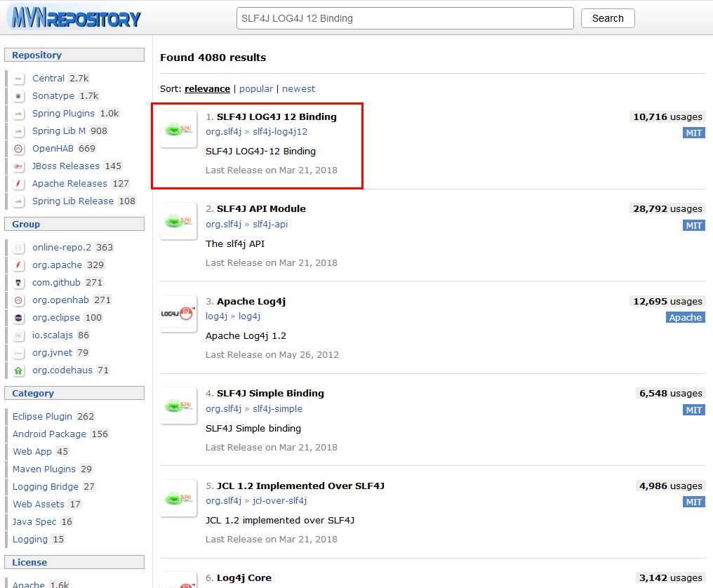Click the Central repository icon
This screenshot has width=713, height=588.
pos(18,79)
